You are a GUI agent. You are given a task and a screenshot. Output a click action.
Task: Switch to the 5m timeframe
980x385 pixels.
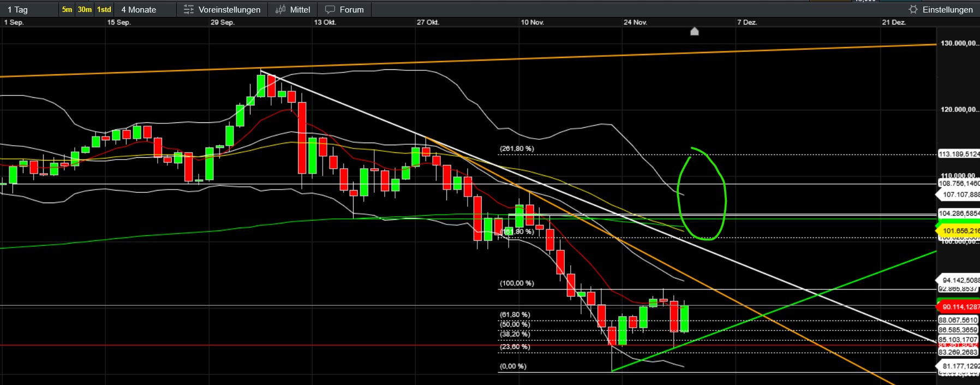coord(67,10)
